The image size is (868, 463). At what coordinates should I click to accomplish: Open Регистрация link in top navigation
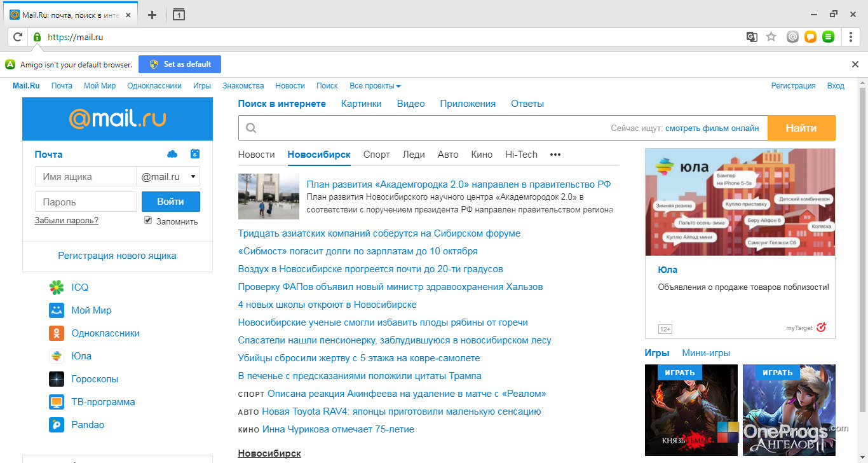794,86
